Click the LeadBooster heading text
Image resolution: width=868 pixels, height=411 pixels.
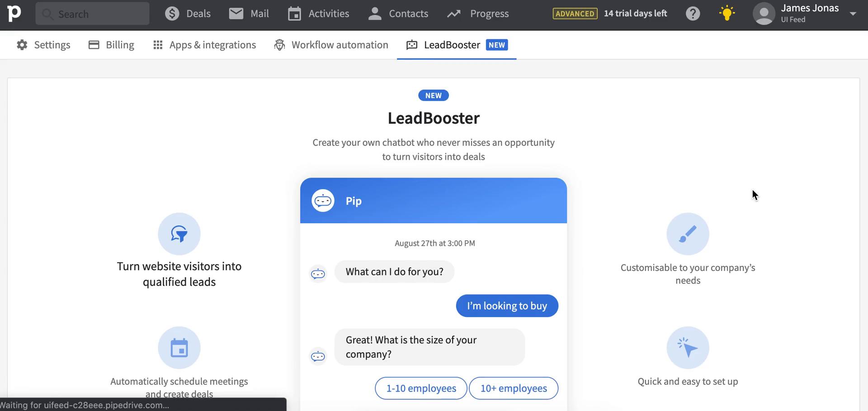[434, 118]
